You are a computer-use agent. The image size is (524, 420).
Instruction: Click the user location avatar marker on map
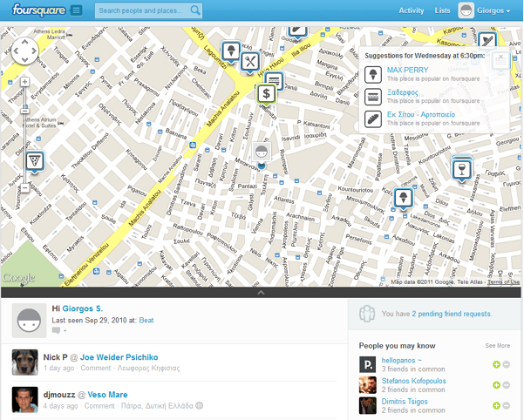[x=262, y=152]
